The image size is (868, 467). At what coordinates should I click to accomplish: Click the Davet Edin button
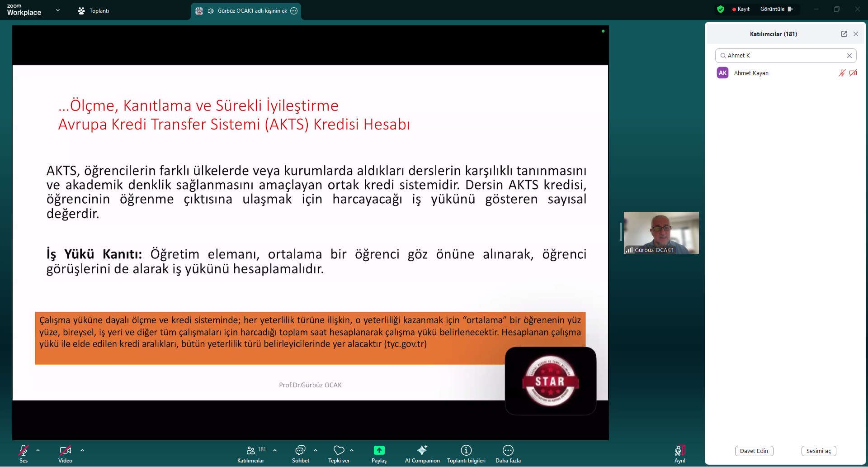[754, 451]
